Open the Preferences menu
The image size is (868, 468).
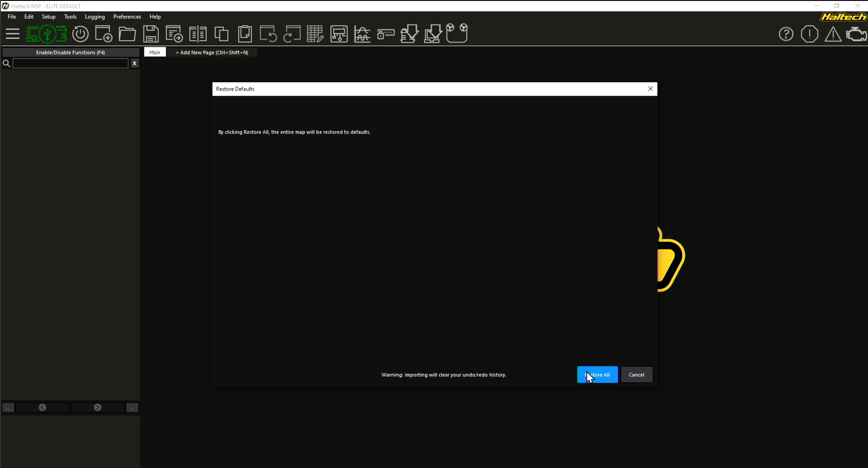[x=127, y=17]
